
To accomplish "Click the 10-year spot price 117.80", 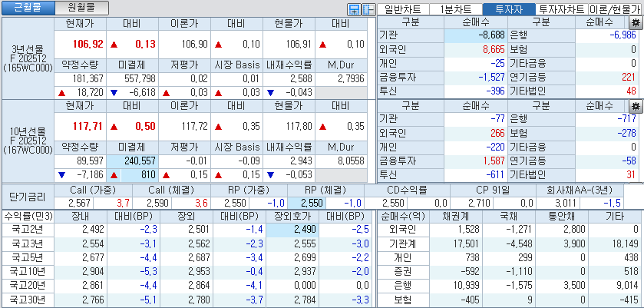I will (x=299, y=126).
